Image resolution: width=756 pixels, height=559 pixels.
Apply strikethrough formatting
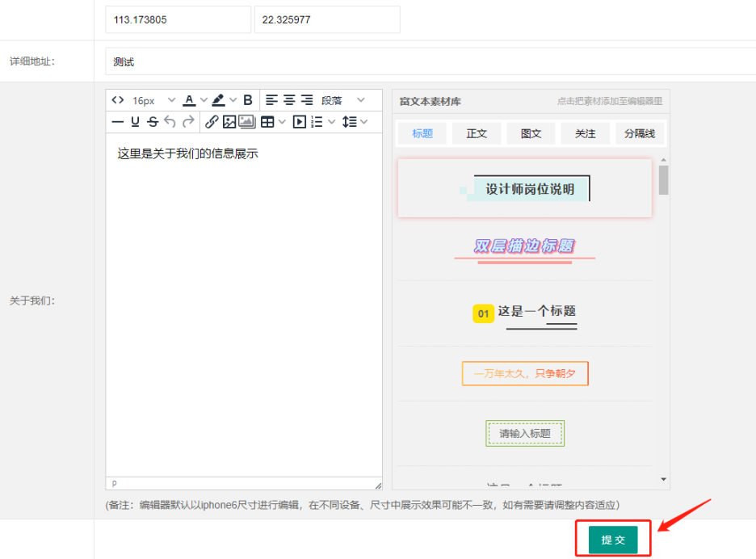coord(152,122)
